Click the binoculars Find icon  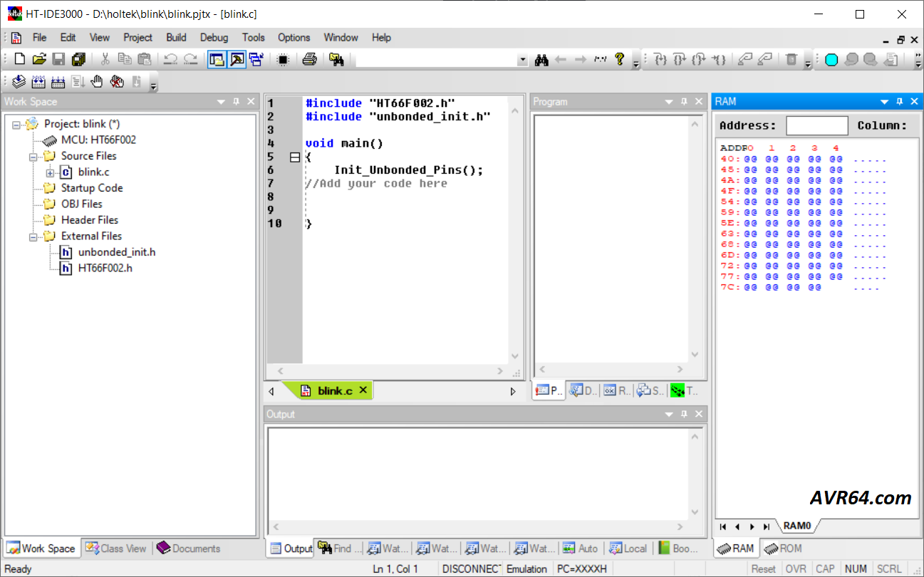pos(541,60)
